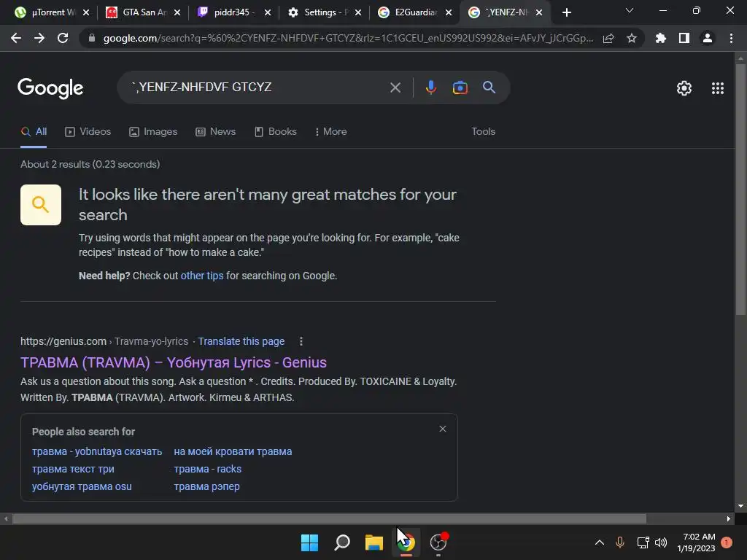Search 'травма - racks' suggestion
The height and width of the screenshot is (560, 747).
point(207,469)
